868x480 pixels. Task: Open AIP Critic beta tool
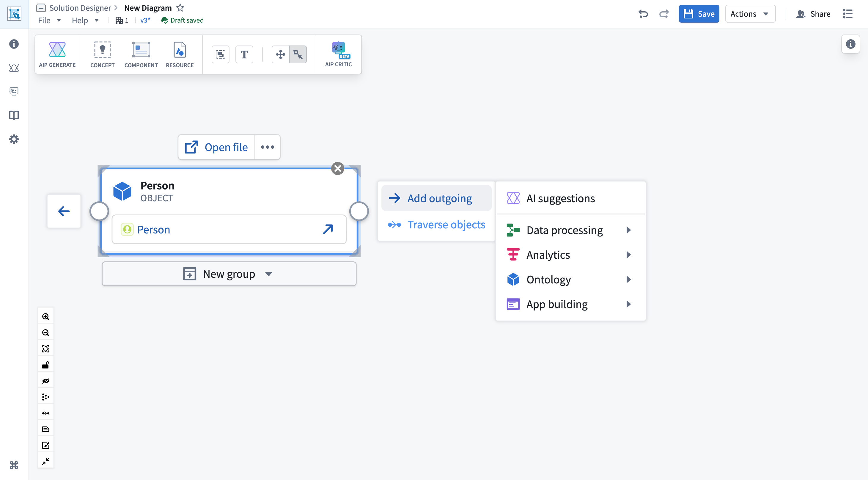tap(338, 54)
